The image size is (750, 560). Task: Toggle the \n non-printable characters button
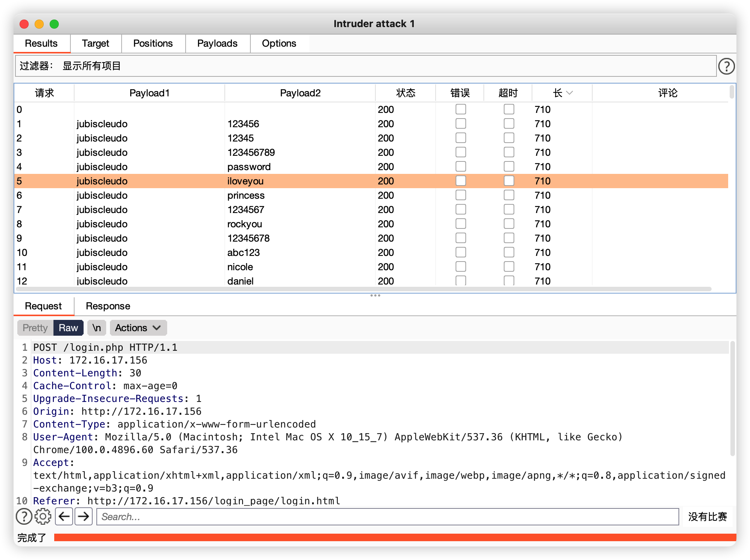point(96,328)
